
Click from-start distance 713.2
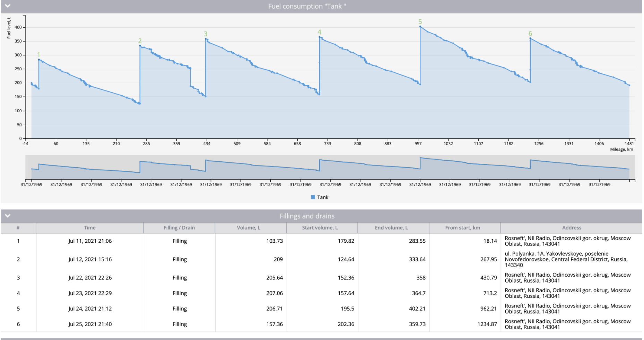point(490,293)
